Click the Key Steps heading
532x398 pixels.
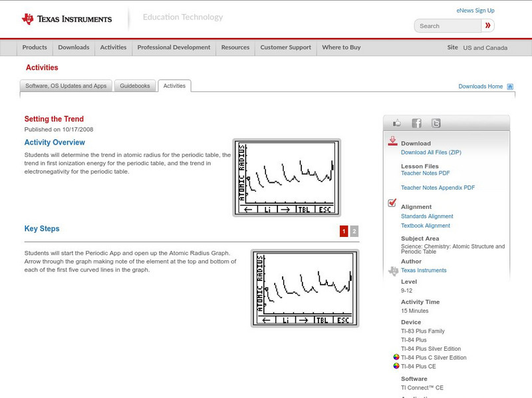pyautogui.click(x=42, y=228)
